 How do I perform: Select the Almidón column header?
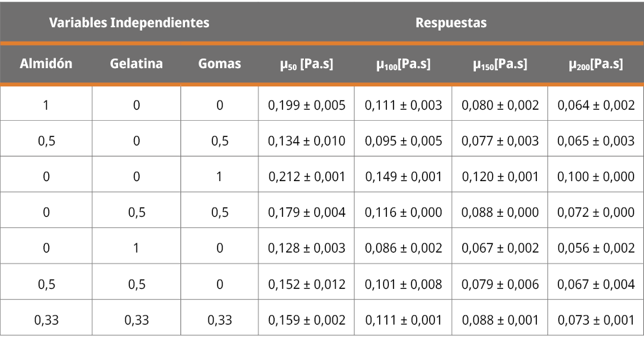(x=46, y=64)
